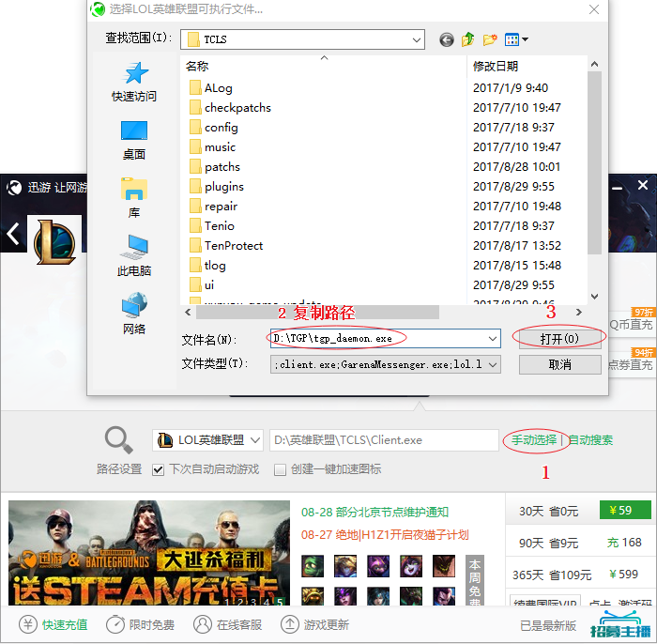657x644 pixels.
Task: Select the TenProtect folder
Action: [x=226, y=246]
